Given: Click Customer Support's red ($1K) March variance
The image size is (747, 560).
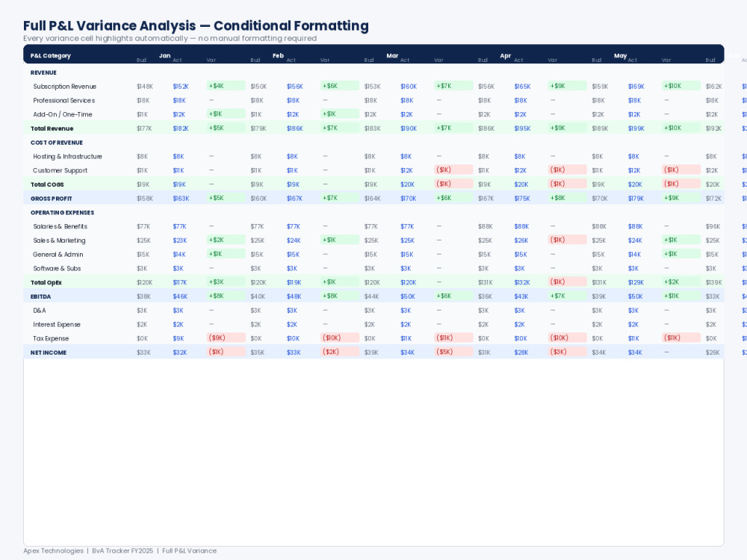Looking at the screenshot, I should [453, 170].
